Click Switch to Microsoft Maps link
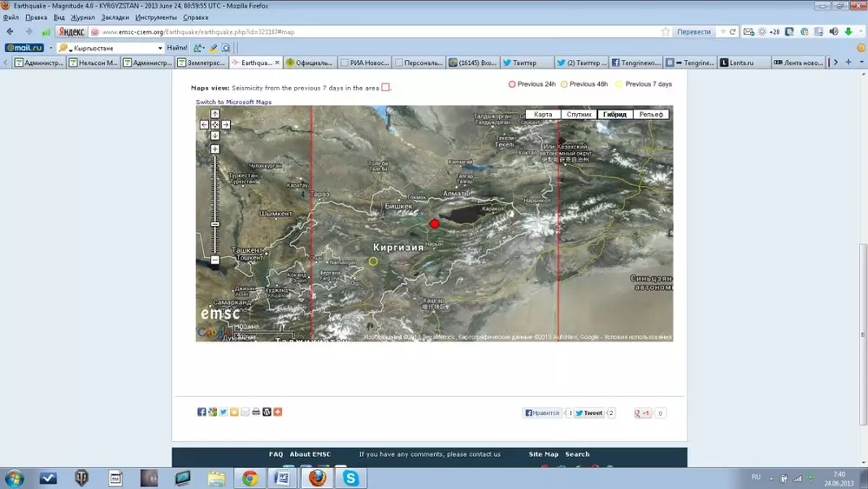The image size is (868, 489). [x=233, y=102]
